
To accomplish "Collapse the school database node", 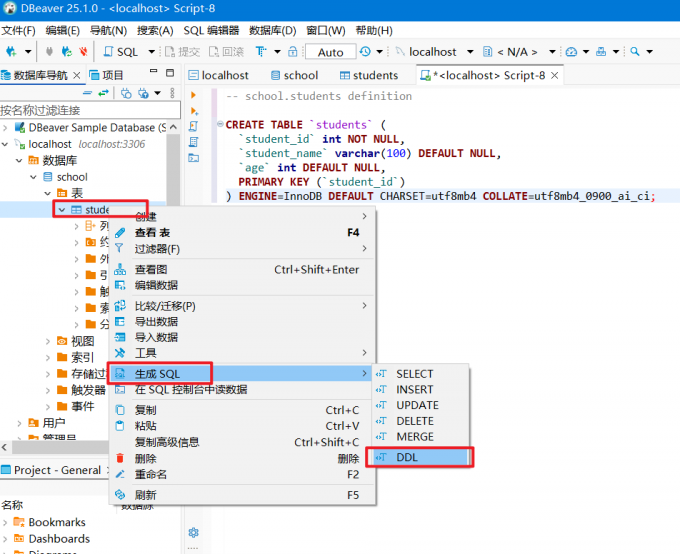I will point(33,177).
